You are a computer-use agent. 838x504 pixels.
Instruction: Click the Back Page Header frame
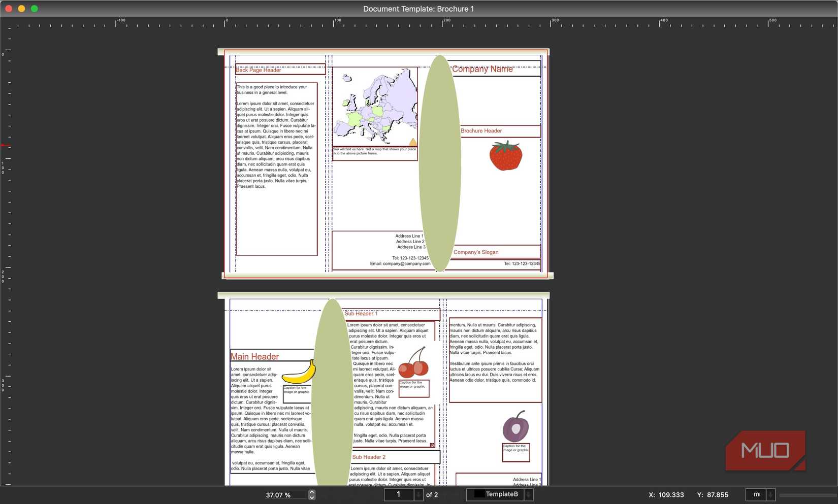280,70
